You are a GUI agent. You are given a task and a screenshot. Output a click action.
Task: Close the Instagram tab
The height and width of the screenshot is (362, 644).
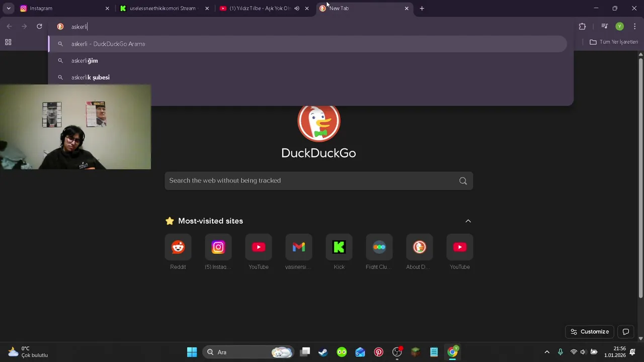click(x=107, y=8)
